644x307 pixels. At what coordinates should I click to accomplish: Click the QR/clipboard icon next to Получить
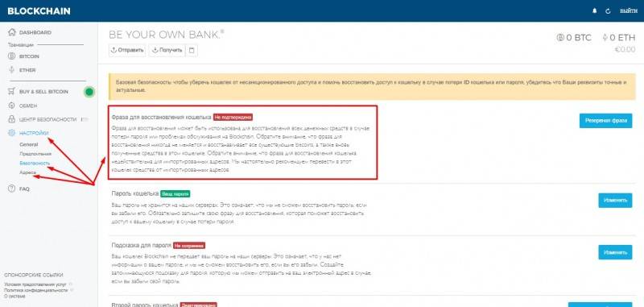point(191,50)
